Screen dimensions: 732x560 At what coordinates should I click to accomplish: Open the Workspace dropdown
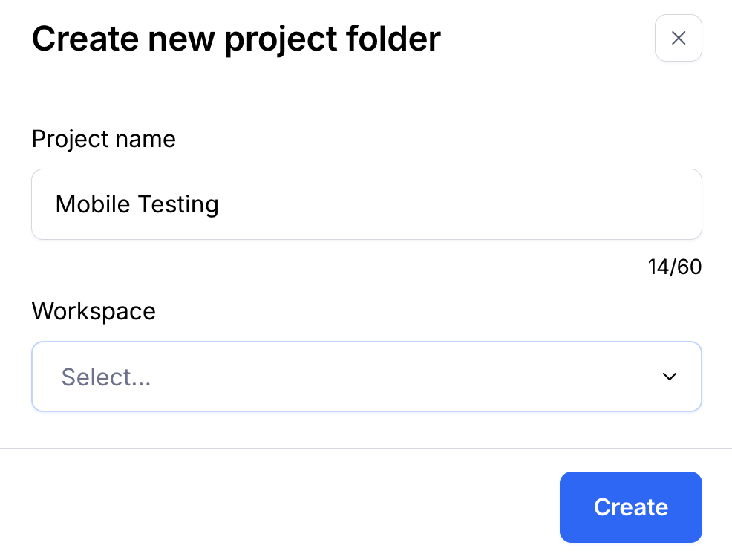(x=366, y=377)
